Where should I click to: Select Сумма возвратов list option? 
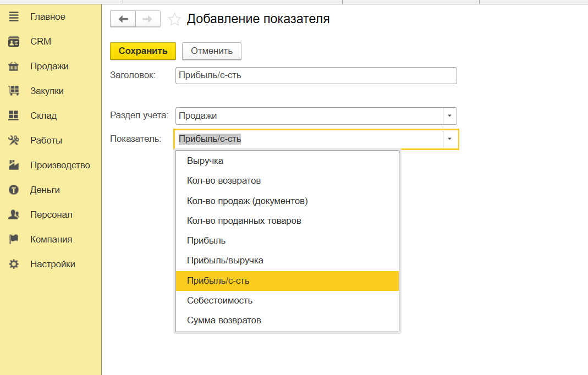pyautogui.click(x=224, y=321)
